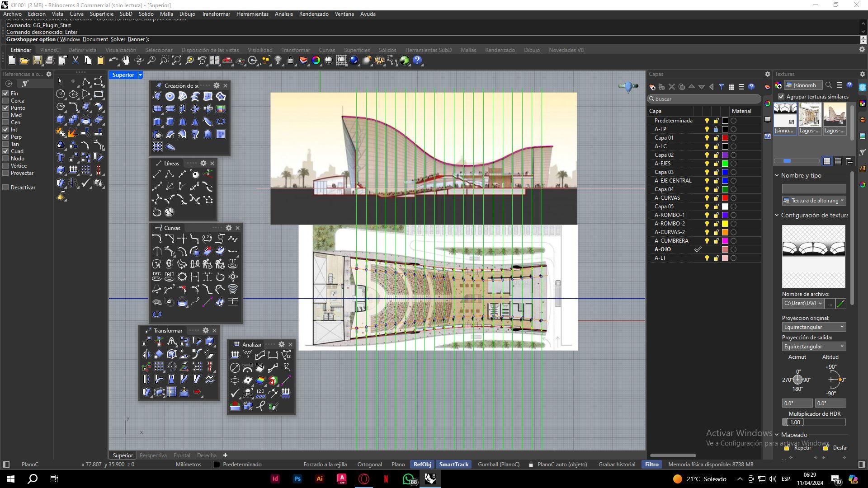Open the (sinnomb texture name dropdown
This screenshot has width=868, height=488.
point(804,85)
